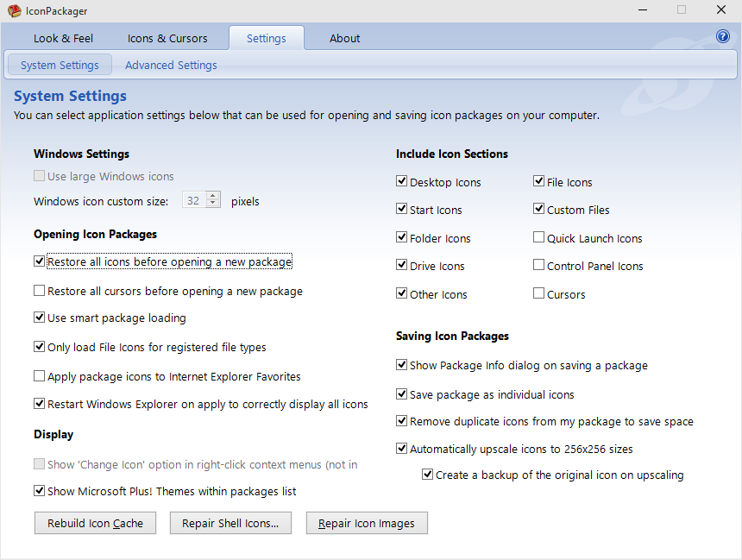Click Show 'Change Icon' option context menu checkbox
Image resolution: width=742 pixels, height=560 pixels.
coord(40,464)
